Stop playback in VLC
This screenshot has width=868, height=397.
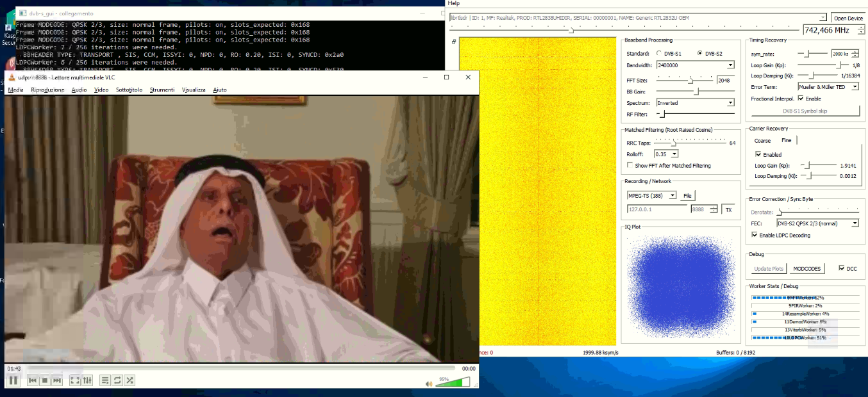[x=45, y=380]
